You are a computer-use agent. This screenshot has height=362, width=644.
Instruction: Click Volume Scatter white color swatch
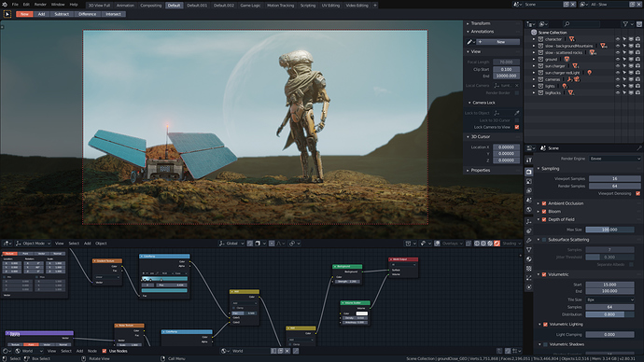point(361,313)
